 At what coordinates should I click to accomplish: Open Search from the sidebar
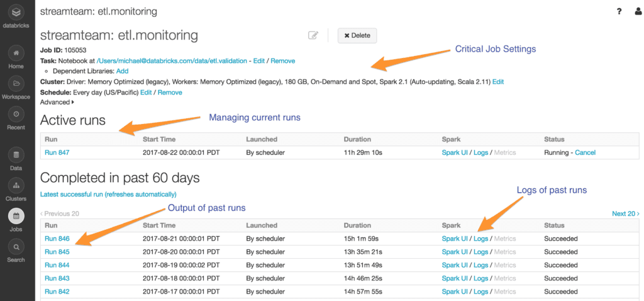(x=16, y=247)
